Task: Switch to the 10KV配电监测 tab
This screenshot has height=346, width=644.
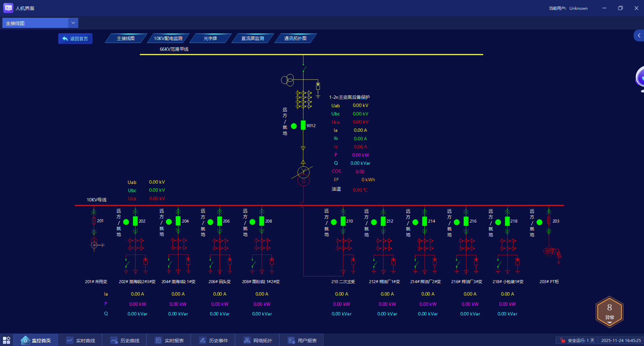Action: pyautogui.click(x=168, y=38)
